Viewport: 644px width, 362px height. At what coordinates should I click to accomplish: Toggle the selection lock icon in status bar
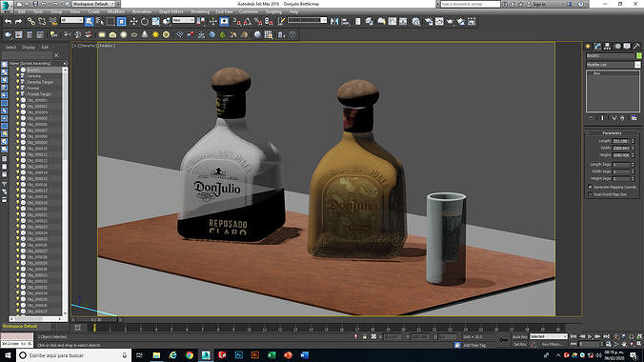(x=364, y=337)
